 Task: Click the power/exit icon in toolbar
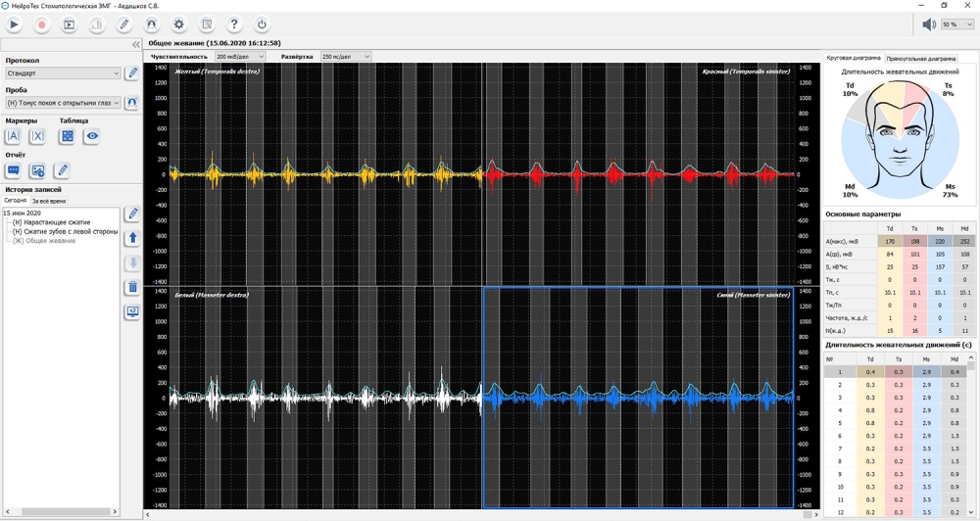point(261,24)
